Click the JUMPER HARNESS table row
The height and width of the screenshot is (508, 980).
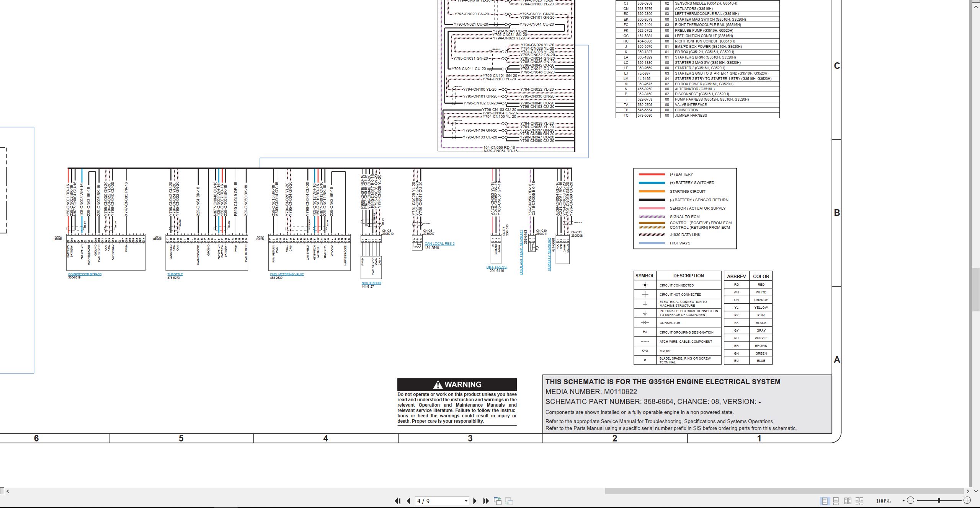click(x=697, y=116)
